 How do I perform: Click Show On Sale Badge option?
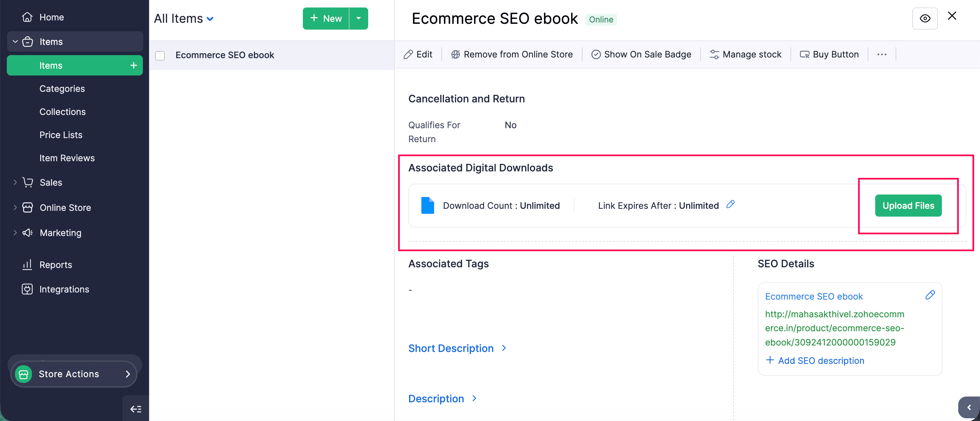tap(641, 54)
